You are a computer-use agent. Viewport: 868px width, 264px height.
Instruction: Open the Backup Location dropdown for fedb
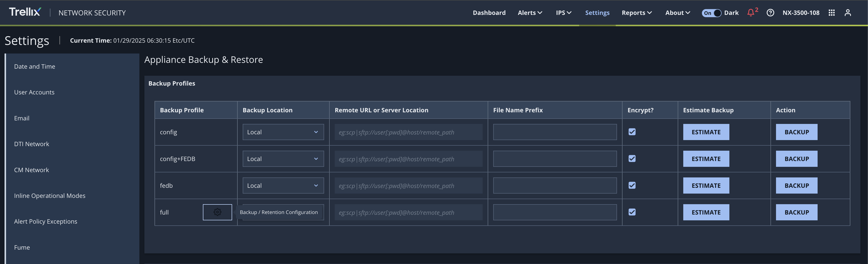pyautogui.click(x=283, y=185)
